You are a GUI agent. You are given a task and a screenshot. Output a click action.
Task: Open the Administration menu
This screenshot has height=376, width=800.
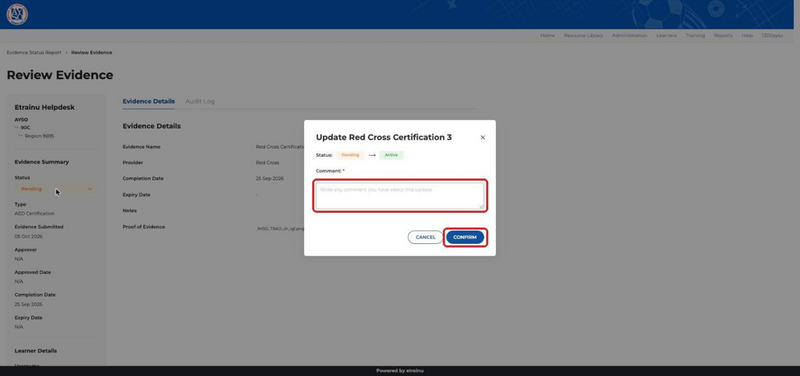pyautogui.click(x=630, y=36)
